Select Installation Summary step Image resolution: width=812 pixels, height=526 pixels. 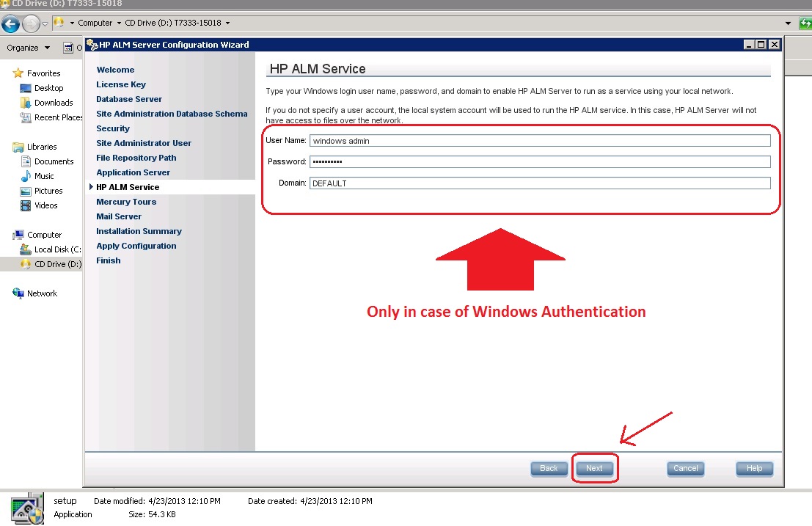click(x=139, y=231)
